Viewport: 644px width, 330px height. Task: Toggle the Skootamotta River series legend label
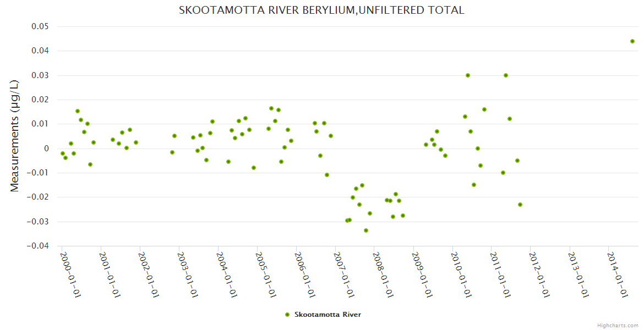[x=328, y=315]
